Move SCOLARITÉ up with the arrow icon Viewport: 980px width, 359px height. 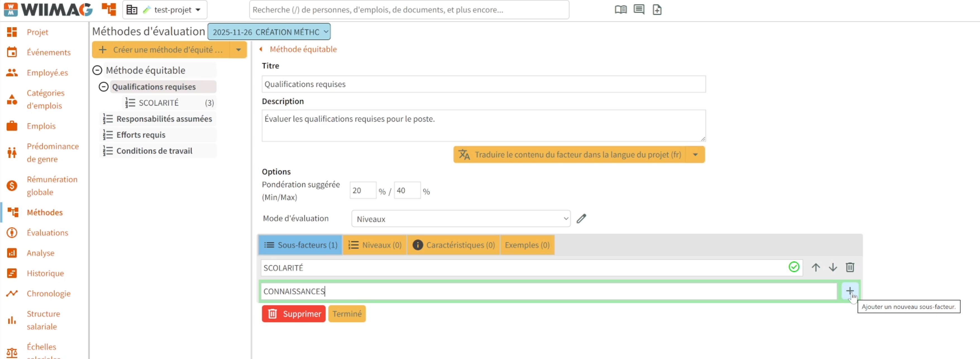815,267
